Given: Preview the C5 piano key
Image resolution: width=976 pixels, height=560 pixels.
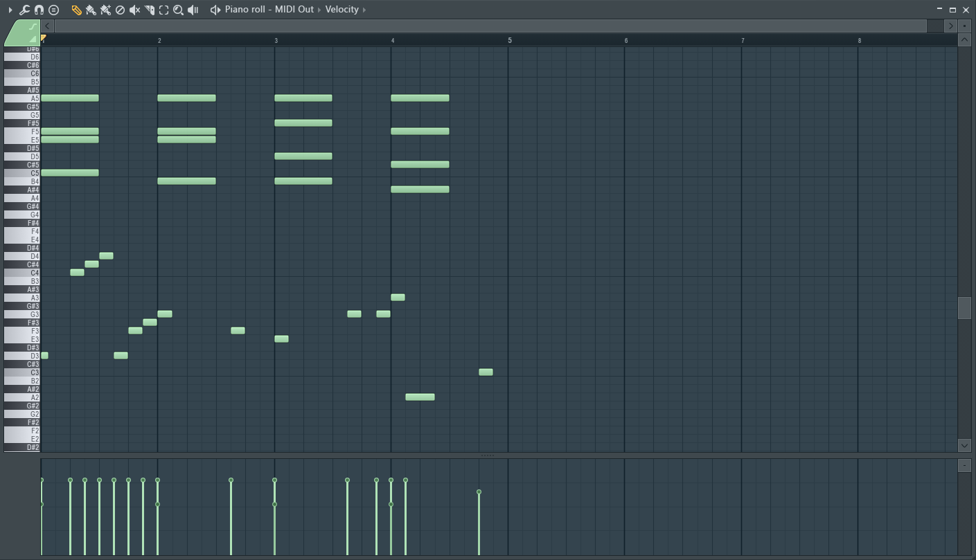Looking at the screenshot, I should (x=22, y=173).
